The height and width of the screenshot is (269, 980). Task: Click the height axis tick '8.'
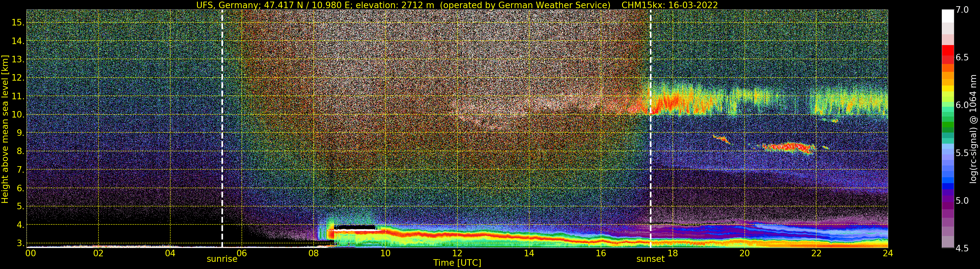20,151
